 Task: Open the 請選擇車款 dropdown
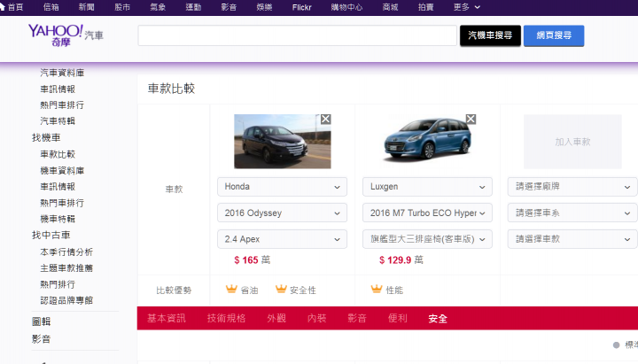[x=572, y=239]
